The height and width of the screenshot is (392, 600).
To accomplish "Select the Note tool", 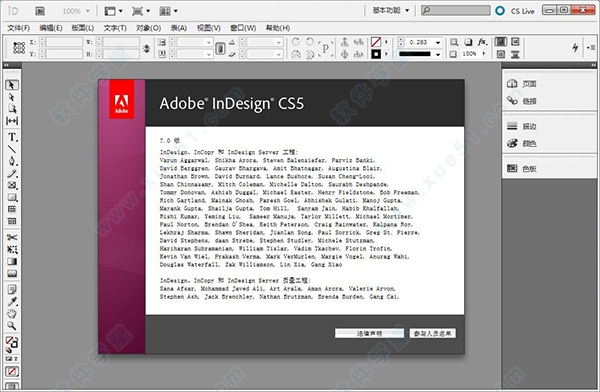I will point(12,289).
